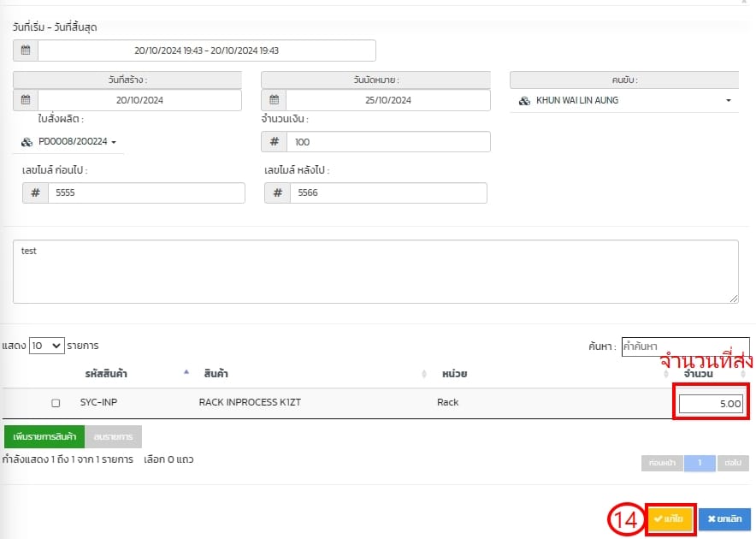The width and height of the screenshot is (756, 539).
Task: Click hash icon beside amount field 100
Action: 274,142
